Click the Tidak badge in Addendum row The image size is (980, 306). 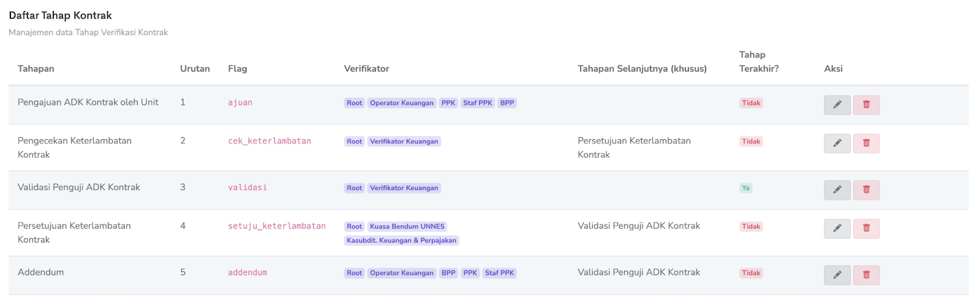click(751, 273)
